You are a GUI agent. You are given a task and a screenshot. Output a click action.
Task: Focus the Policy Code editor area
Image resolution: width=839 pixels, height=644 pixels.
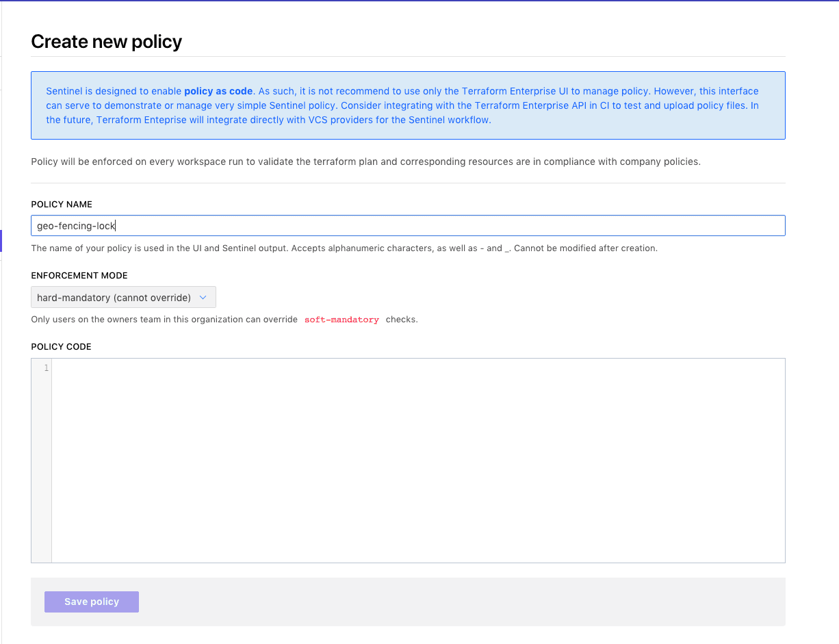[x=417, y=460]
